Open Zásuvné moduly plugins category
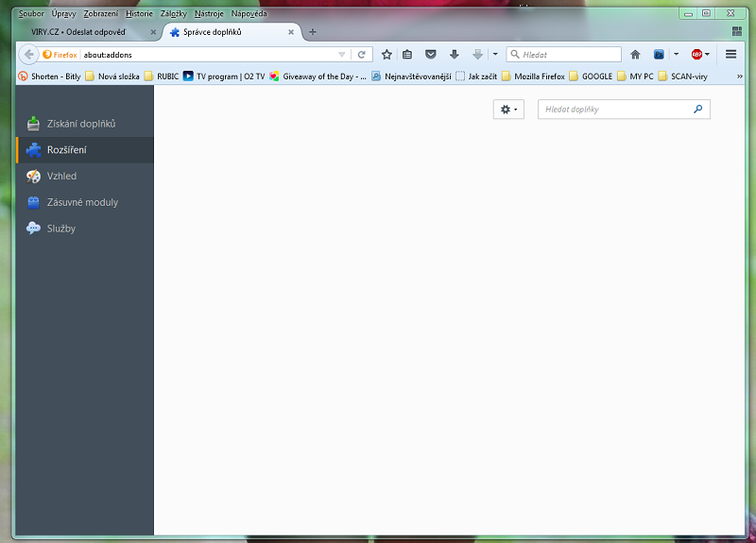Image resolution: width=756 pixels, height=543 pixels. tap(81, 202)
